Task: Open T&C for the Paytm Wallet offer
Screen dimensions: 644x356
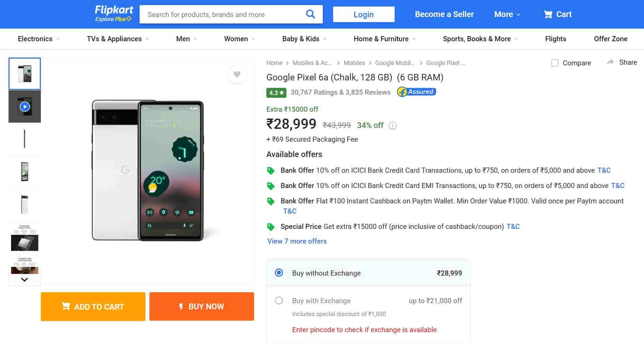Action: click(x=290, y=211)
